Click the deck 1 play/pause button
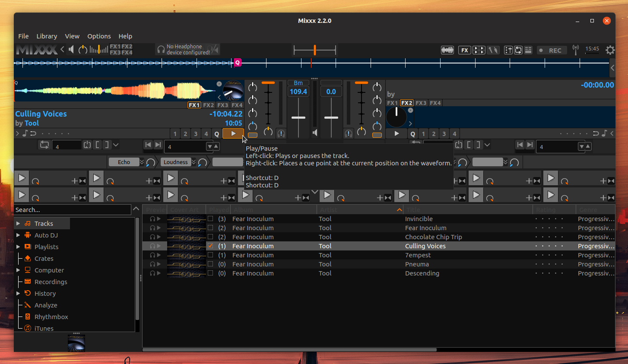 233,134
